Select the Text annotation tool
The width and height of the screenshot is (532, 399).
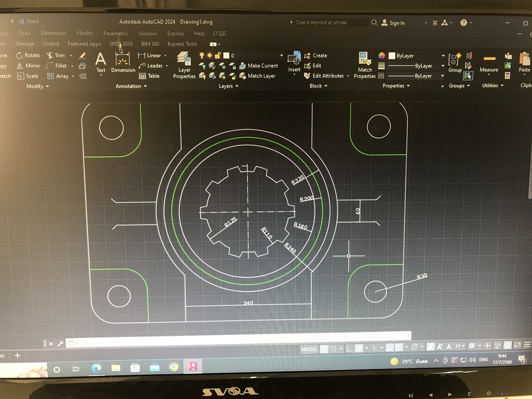pyautogui.click(x=100, y=63)
